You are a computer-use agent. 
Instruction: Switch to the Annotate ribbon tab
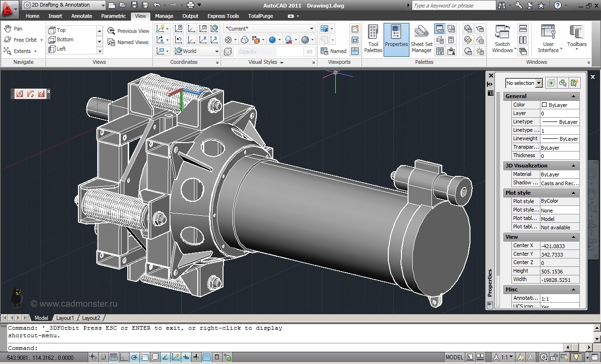point(82,16)
